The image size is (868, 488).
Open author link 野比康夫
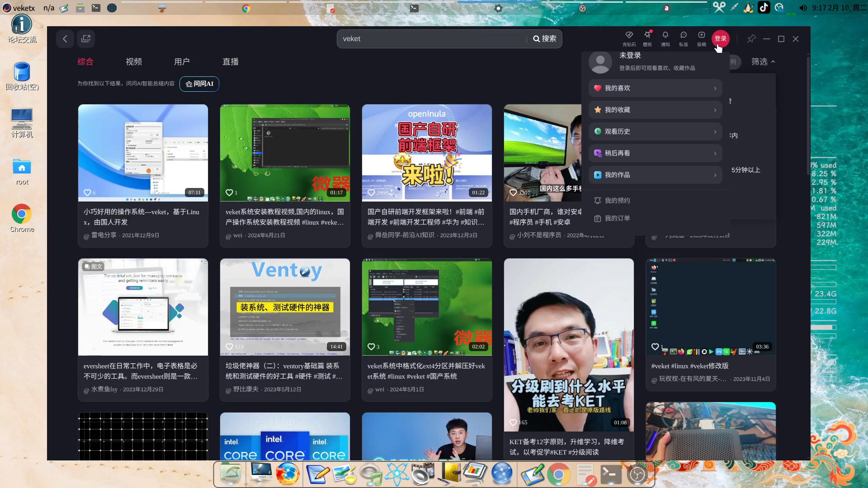(246, 389)
